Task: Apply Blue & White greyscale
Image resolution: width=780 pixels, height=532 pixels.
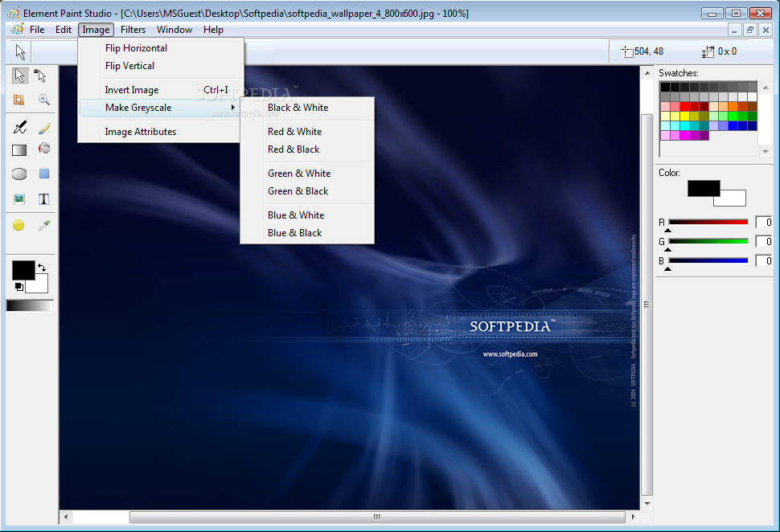Action: tap(307, 215)
